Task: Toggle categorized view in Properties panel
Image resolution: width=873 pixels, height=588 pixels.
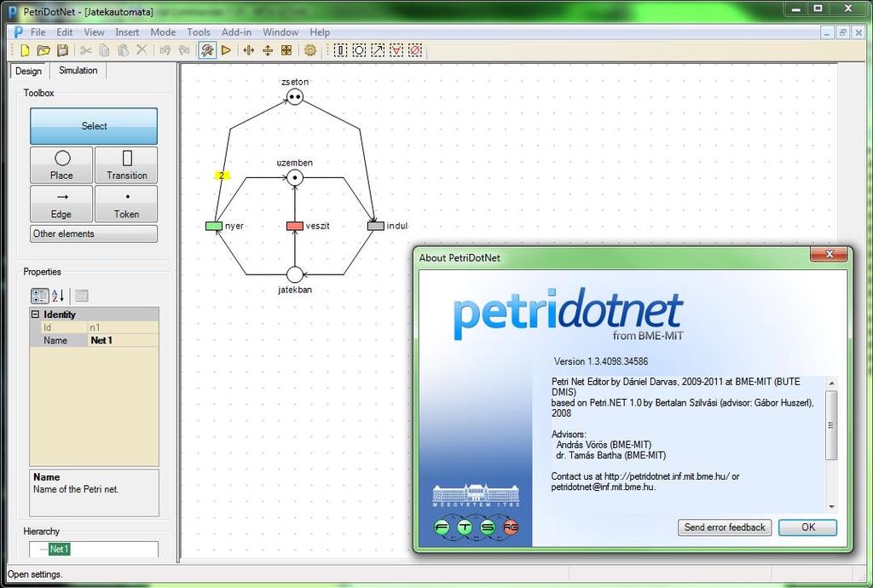Action: pyautogui.click(x=40, y=296)
